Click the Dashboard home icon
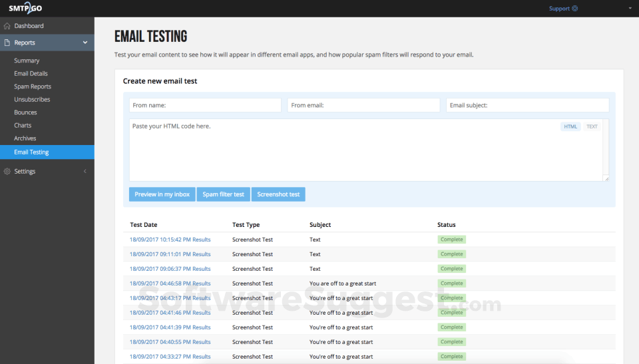 (7, 26)
